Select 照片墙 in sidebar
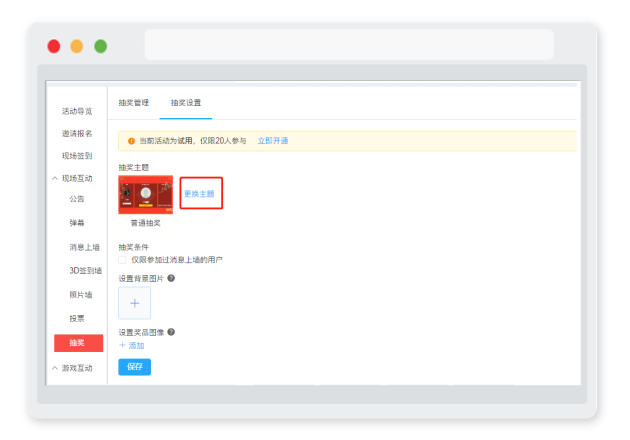Viewport: 630px width, 440px height. point(81,295)
